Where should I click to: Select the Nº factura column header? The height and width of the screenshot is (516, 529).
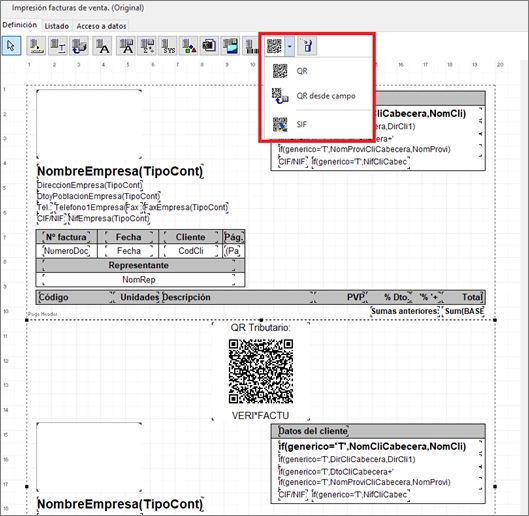click(66, 237)
